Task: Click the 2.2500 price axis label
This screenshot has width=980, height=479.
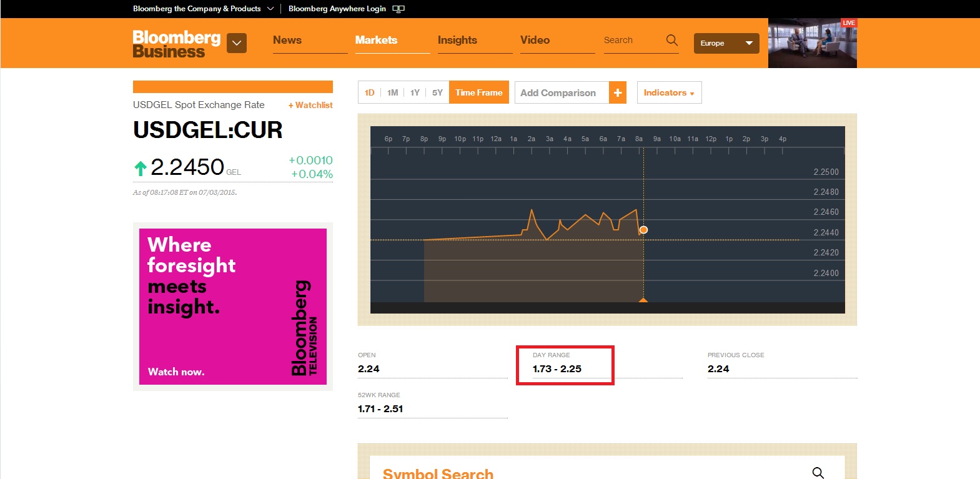Action: coord(826,172)
